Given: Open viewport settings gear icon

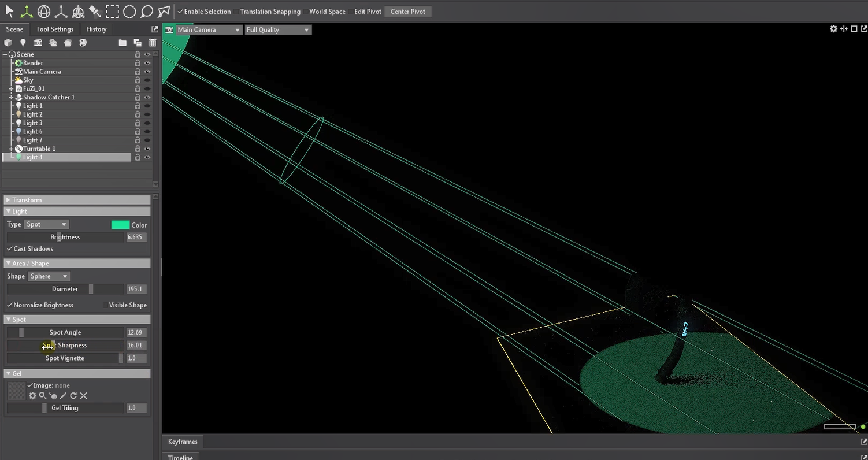Looking at the screenshot, I should [833, 29].
